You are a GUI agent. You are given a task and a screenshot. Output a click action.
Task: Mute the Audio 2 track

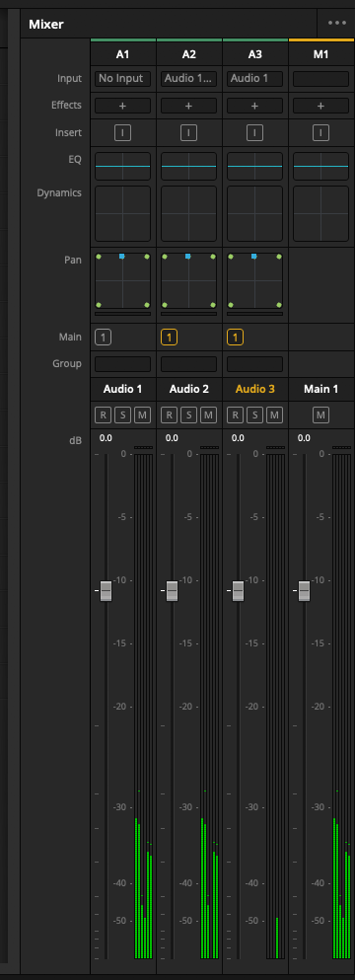coord(209,415)
